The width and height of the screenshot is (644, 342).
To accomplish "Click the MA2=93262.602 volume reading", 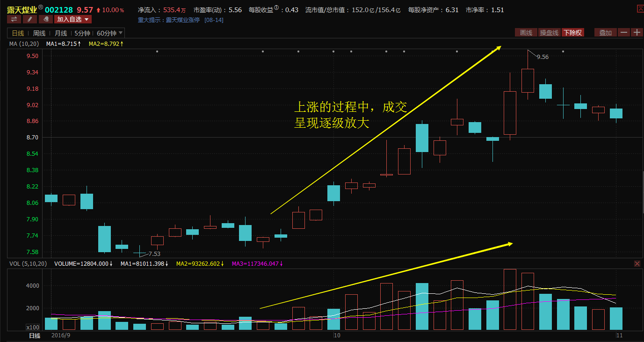I will [199, 264].
